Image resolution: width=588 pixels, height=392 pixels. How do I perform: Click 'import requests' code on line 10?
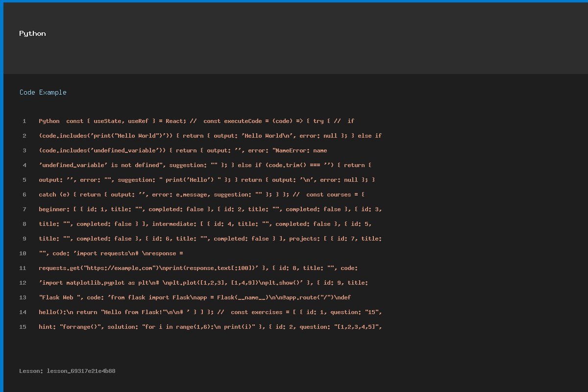point(107,253)
